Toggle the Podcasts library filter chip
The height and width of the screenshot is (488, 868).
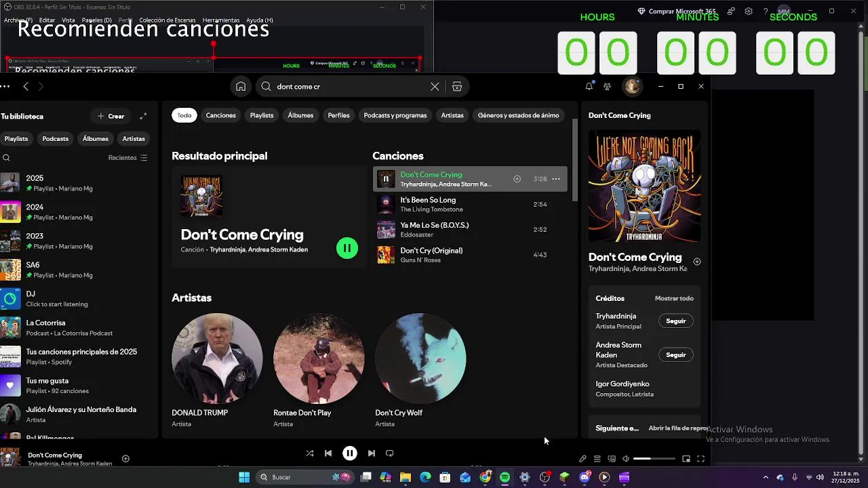click(x=56, y=138)
